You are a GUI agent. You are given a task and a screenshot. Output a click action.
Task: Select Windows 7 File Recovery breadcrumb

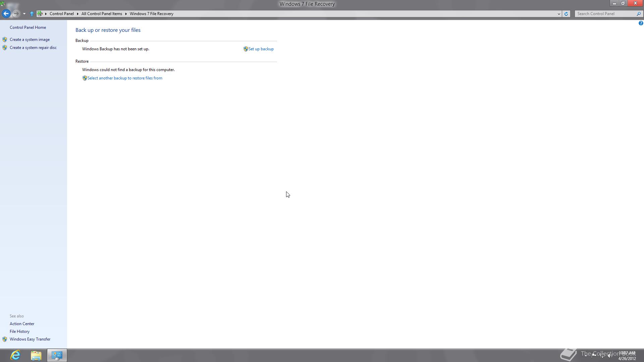pyautogui.click(x=152, y=14)
